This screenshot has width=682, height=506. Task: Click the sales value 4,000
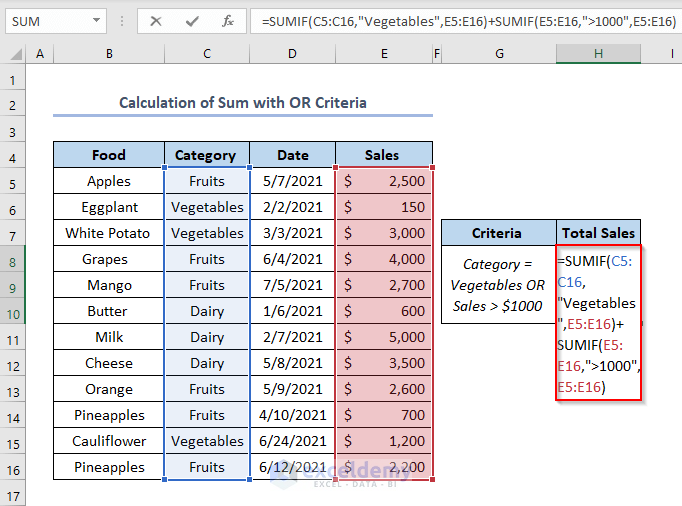(x=384, y=259)
